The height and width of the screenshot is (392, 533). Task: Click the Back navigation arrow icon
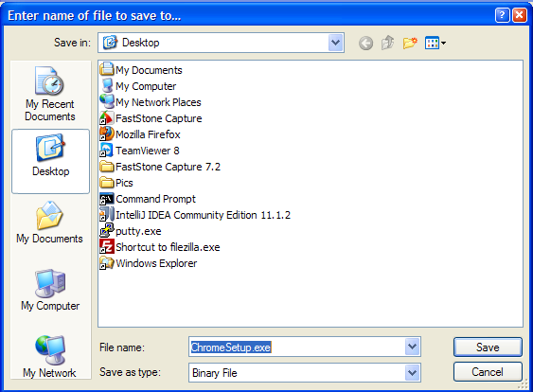coord(365,44)
